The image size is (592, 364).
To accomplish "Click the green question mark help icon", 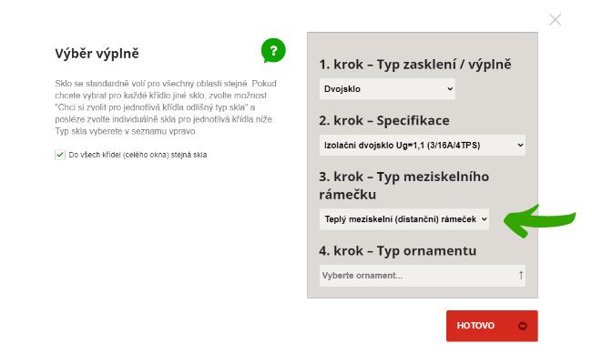I will (273, 50).
